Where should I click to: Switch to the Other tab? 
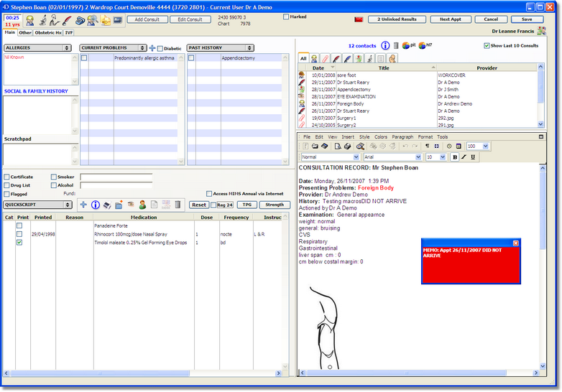(x=25, y=32)
